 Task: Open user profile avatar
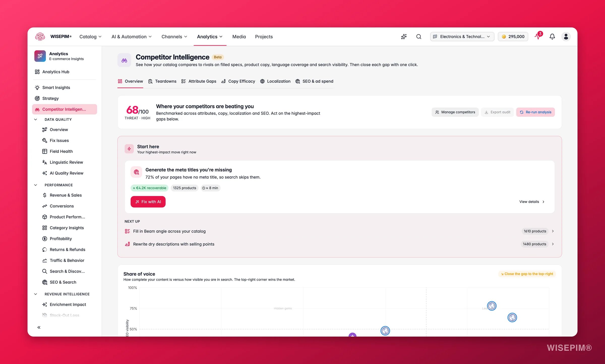[566, 37]
